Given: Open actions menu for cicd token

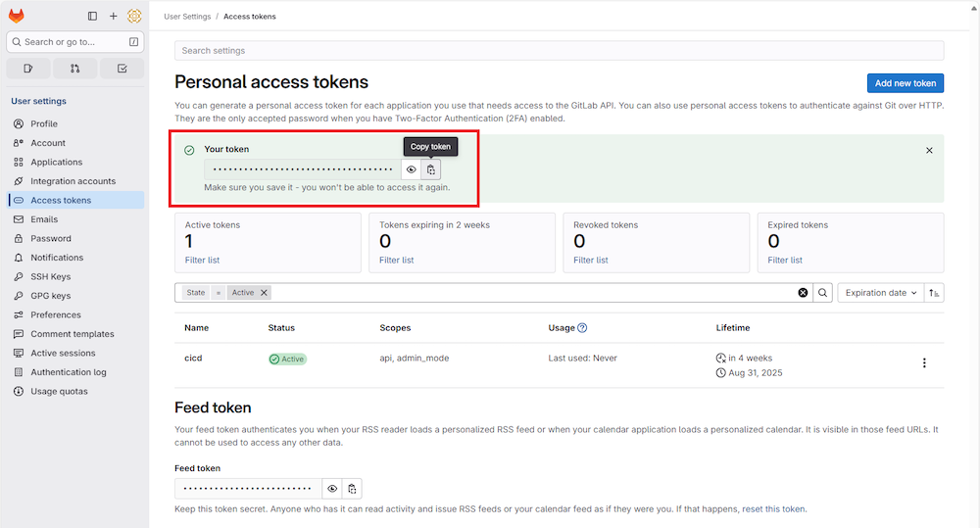Looking at the screenshot, I should tap(924, 363).
